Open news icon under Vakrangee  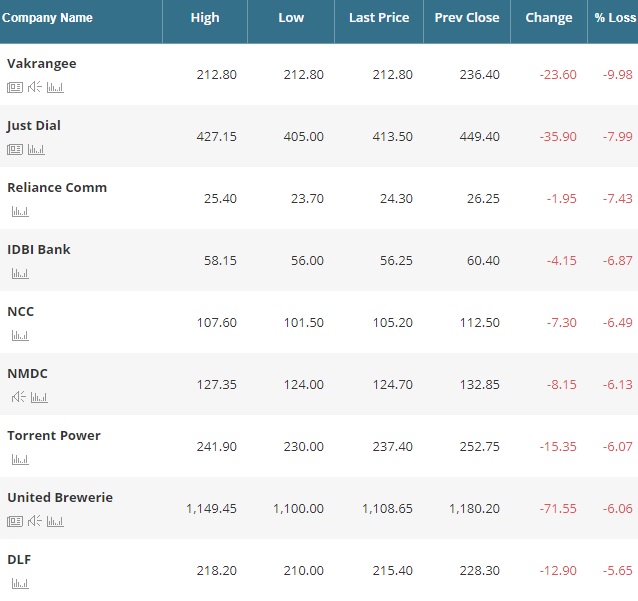click(x=15, y=87)
